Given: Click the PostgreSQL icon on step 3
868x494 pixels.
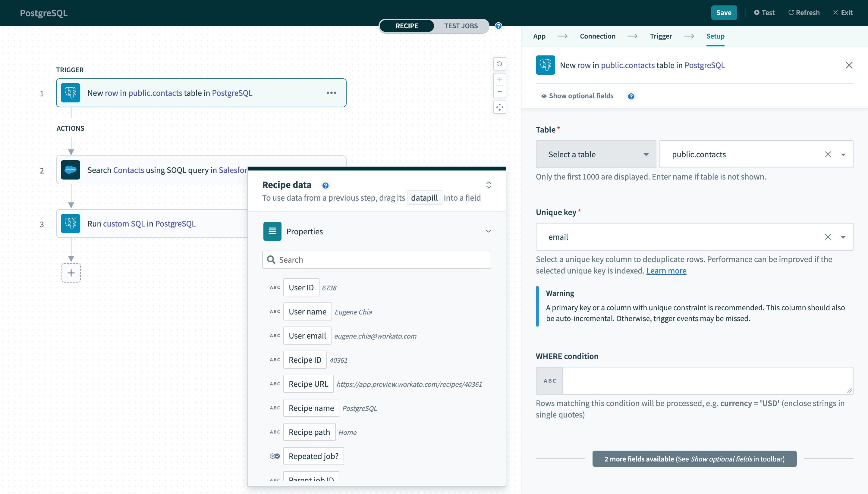Looking at the screenshot, I should (x=70, y=223).
